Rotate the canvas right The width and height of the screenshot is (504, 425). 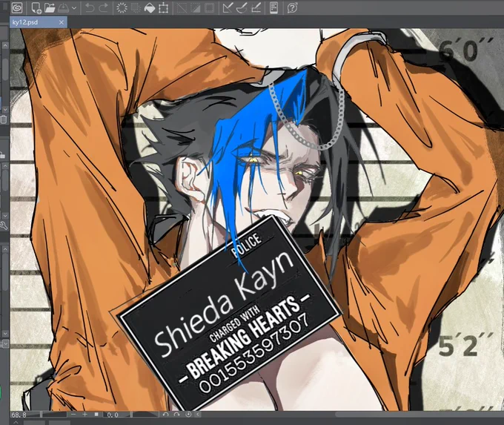pyautogui.click(x=177, y=415)
